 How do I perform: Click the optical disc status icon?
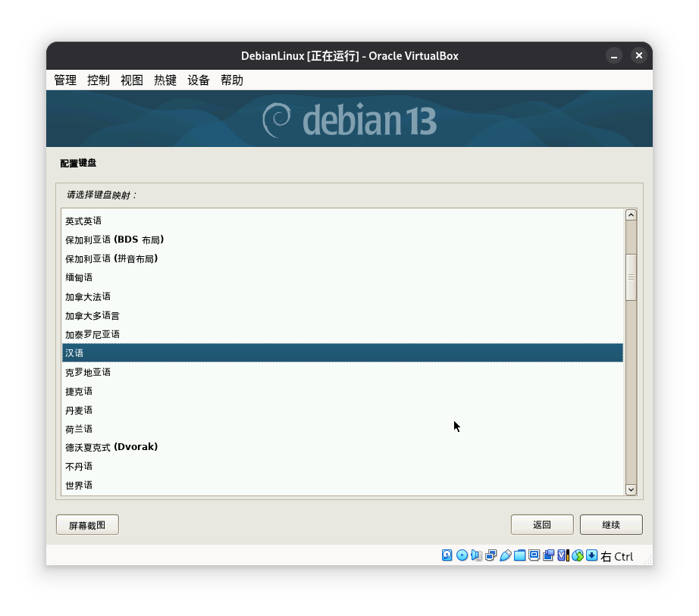pos(462,555)
